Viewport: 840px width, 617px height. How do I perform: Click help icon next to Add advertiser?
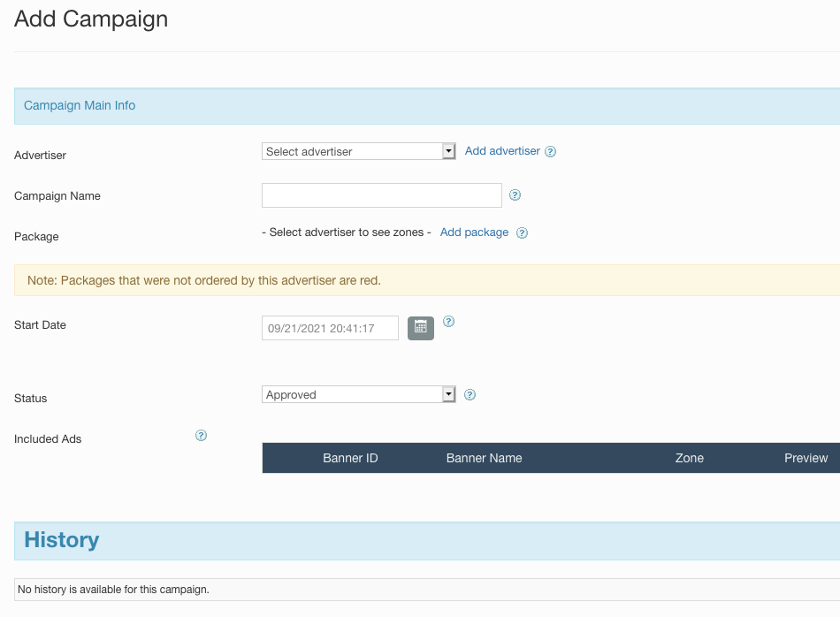(550, 152)
